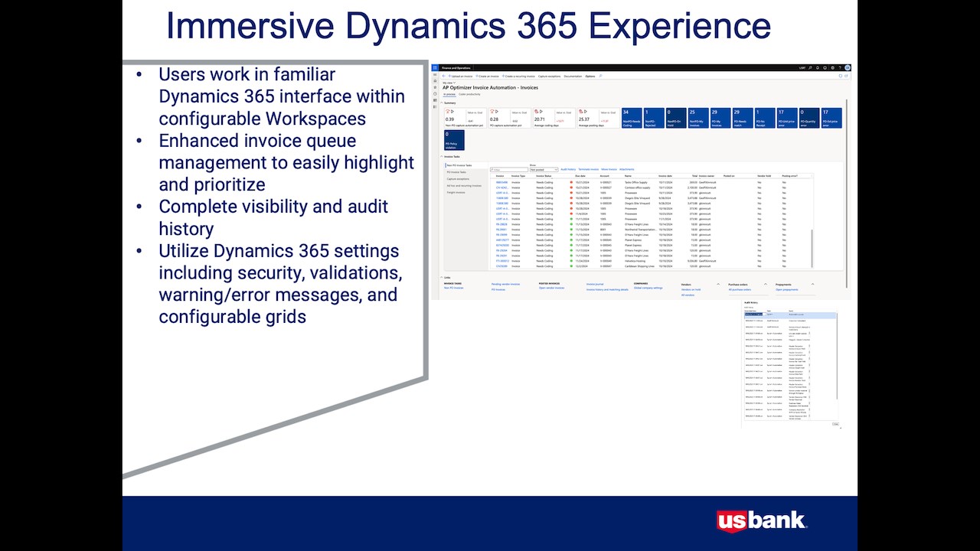Click Terminate invoice button

tap(588, 169)
